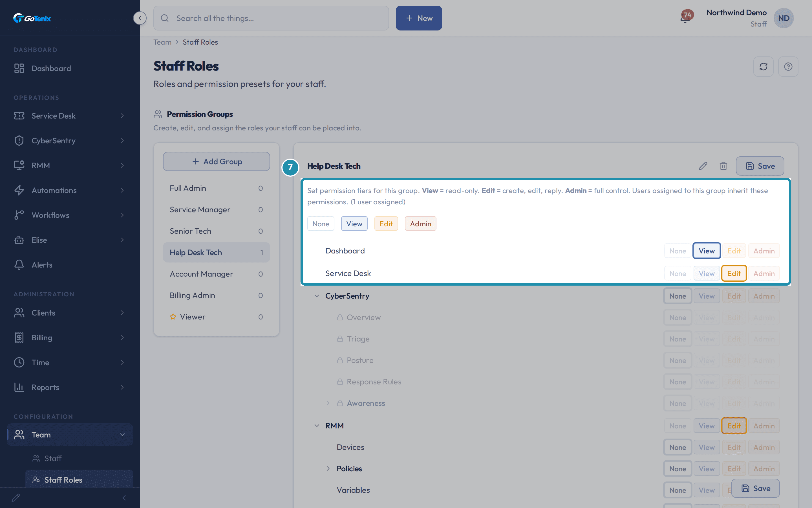Collapse the Team sidebar menu
The height and width of the screenshot is (508, 812).
[70, 435]
